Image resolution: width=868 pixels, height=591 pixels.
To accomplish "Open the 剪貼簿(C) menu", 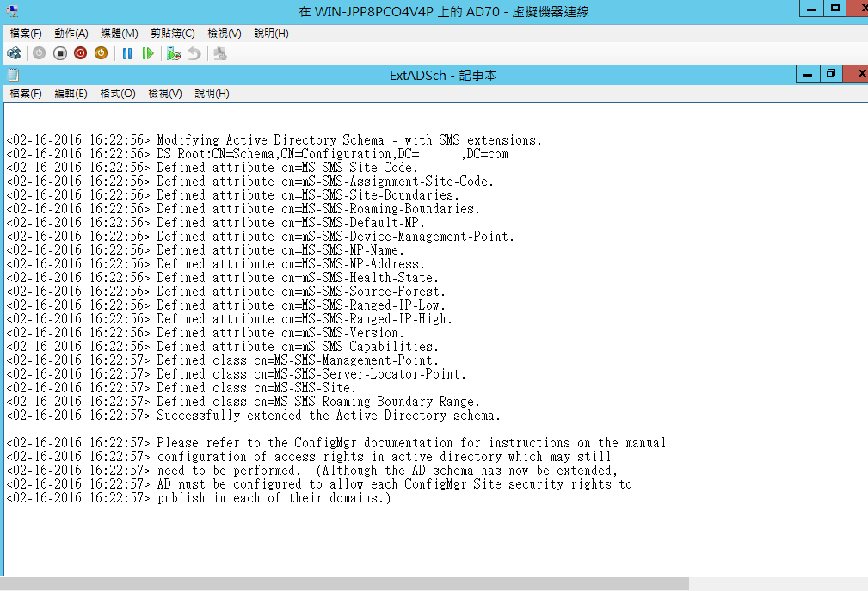I will [x=173, y=34].
